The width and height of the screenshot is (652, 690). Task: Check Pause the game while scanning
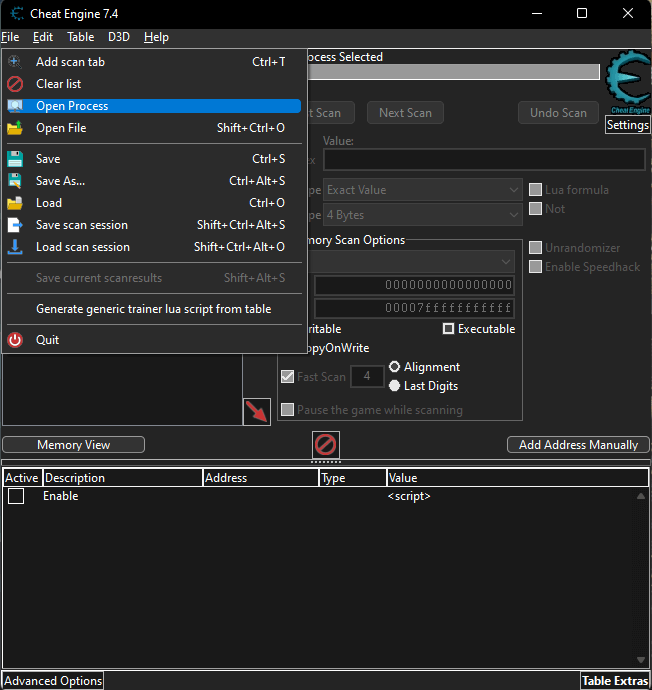coord(287,410)
